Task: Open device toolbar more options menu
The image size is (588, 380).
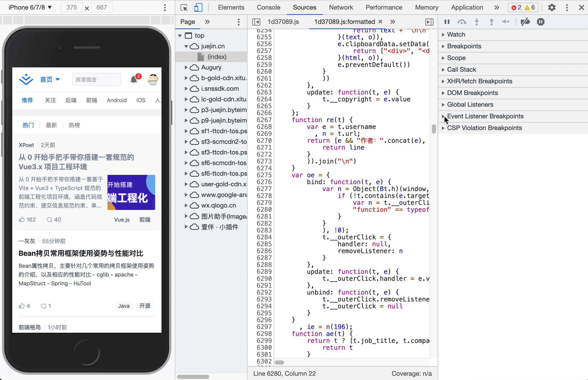Action: 165,7
